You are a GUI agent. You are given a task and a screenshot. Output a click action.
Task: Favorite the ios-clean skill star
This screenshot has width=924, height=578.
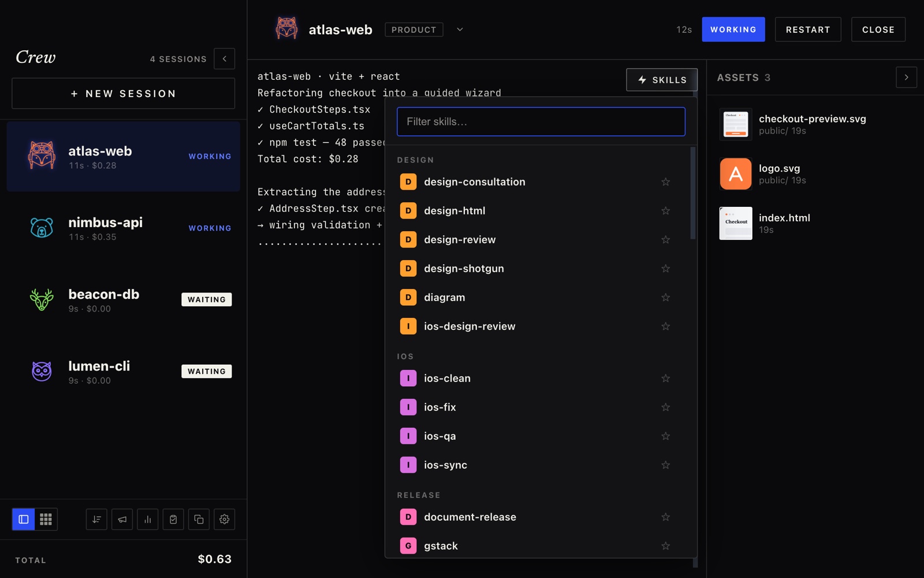[666, 378]
